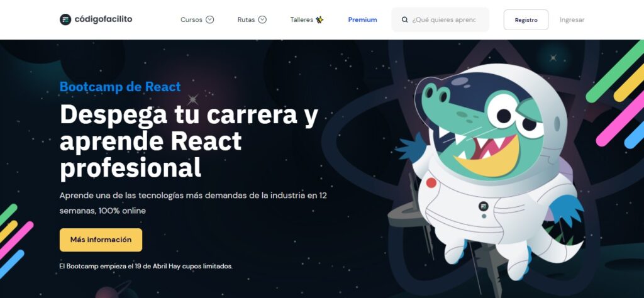
Task: Click the códigofacilito wordmark text
Action: 103,19
